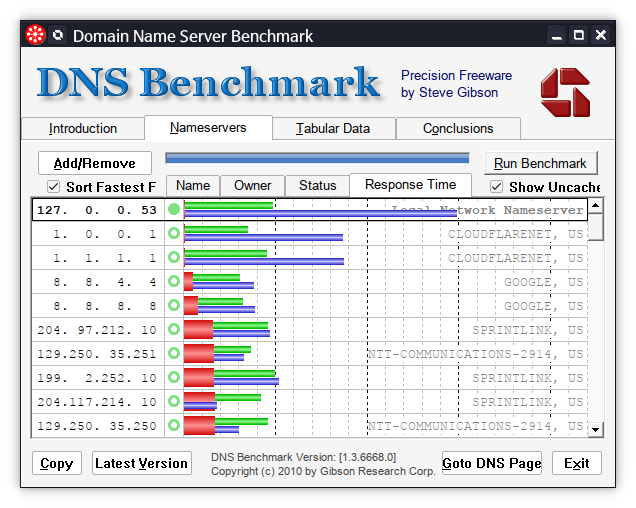Maximize the DNS Benchmark window
636x508 pixels.
[579, 35]
